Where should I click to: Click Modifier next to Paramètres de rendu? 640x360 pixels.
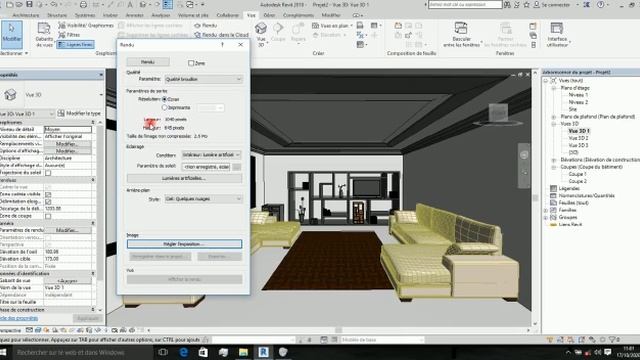[x=67, y=230]
